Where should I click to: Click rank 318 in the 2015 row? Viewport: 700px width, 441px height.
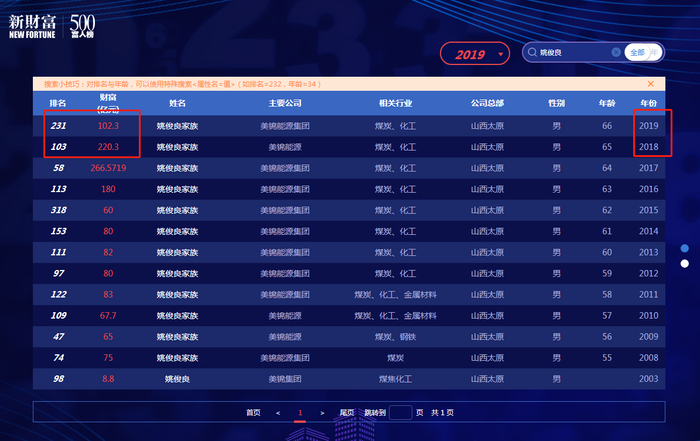(x=58, y=210)
